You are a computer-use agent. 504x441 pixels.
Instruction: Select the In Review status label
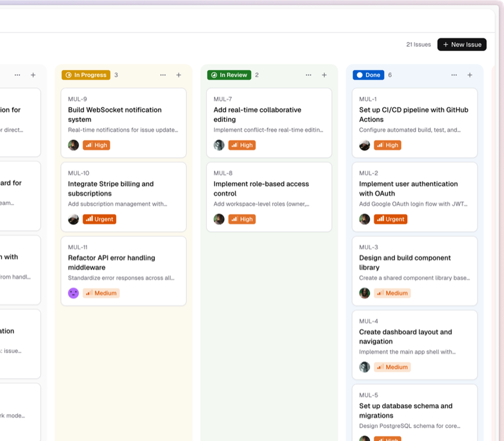229,75
